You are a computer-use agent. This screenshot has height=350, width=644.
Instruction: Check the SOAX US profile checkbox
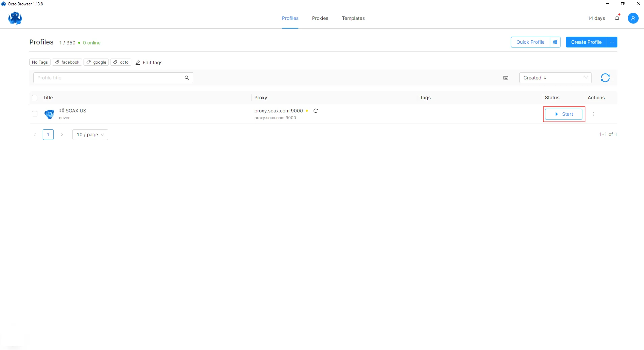tap(35, 114)
